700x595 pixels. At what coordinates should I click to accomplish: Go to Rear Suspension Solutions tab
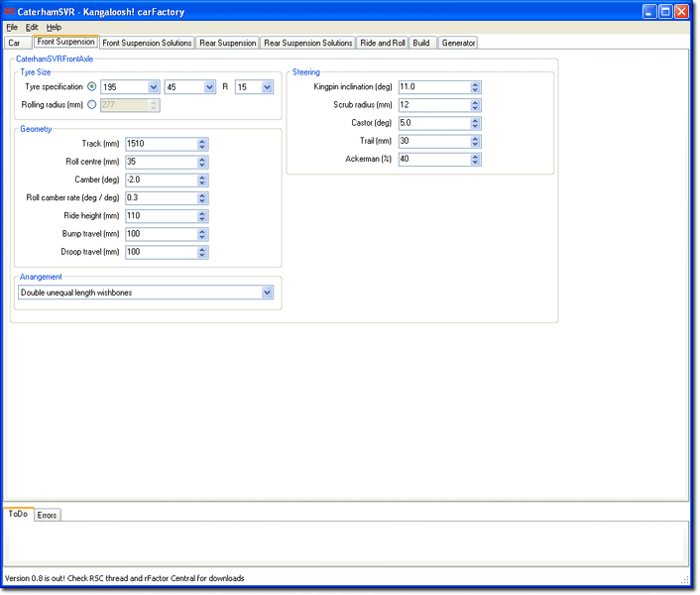click(x=308, y=43)
